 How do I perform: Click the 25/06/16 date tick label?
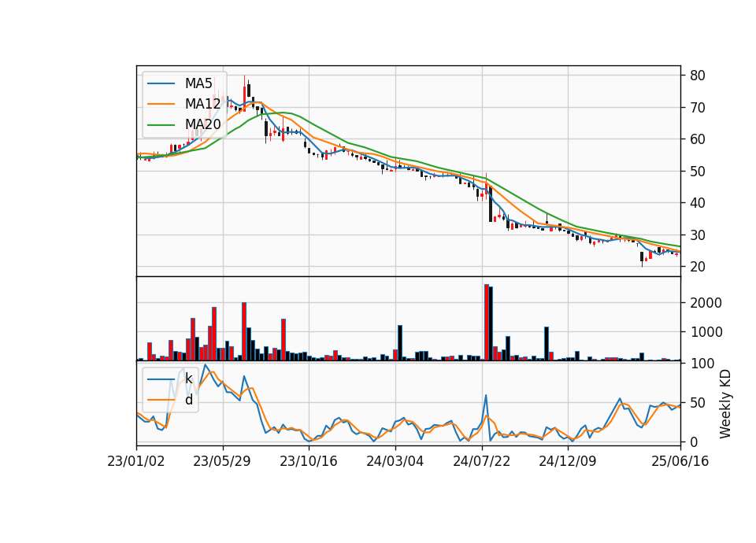click(680, 461)
